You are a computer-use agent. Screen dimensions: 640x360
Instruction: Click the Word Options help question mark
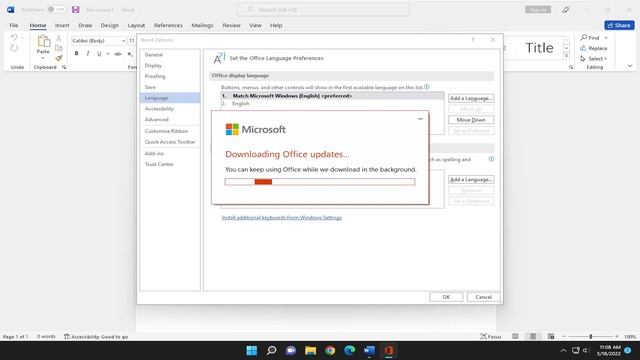click(x=473, y=40)
